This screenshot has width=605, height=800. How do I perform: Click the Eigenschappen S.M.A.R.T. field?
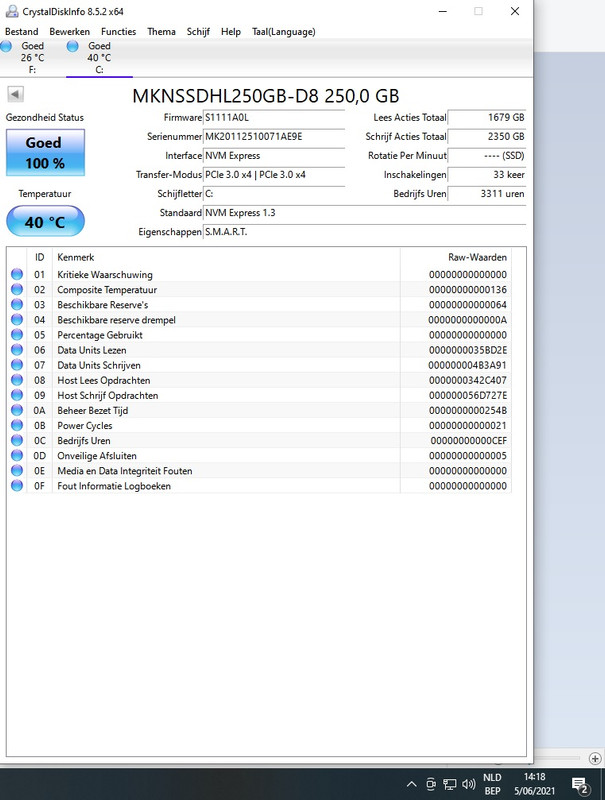pyautogui.click(x=364, y=232)
